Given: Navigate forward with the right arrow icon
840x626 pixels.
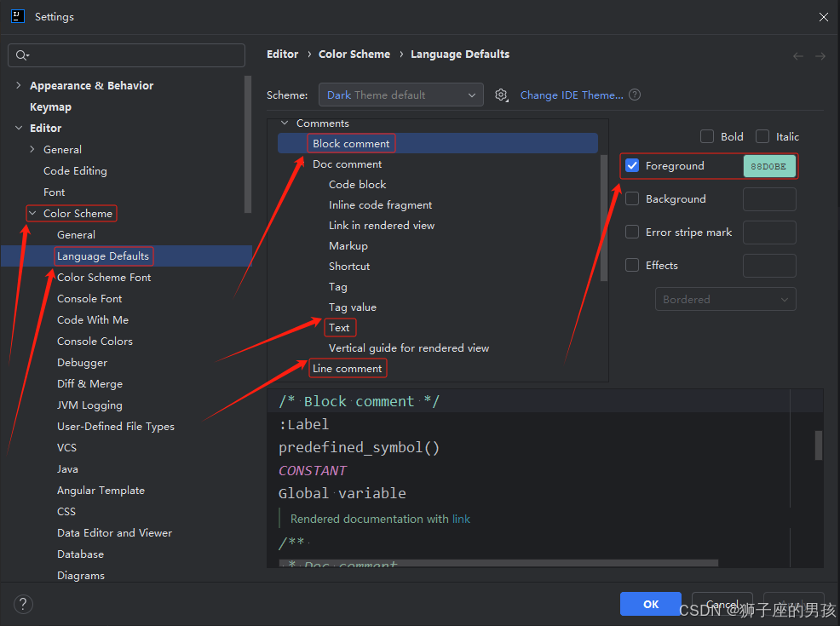Looking at the screenshot, I should coord(820,55).
